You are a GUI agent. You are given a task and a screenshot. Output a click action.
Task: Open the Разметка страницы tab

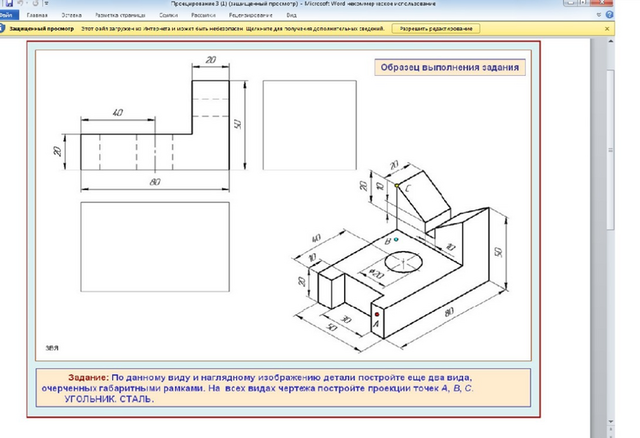[120, 15]
